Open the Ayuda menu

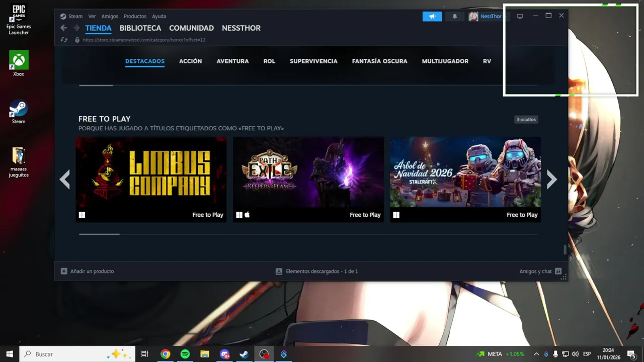(159, 16)
